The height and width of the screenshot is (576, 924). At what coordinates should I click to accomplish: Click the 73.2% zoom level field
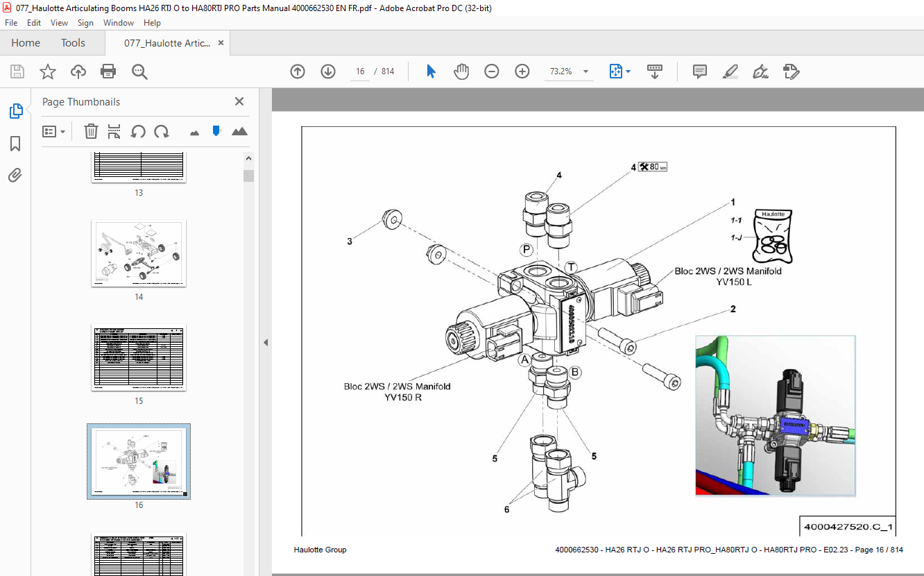pyautogui.click(x=561, y=71)
